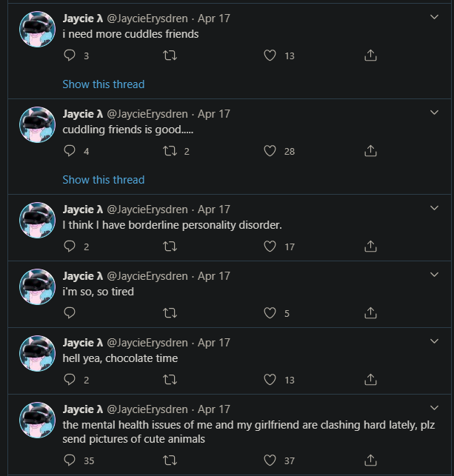Reply to the 'i'm so, so tired' tweet
Viewport: 454px width, 476px height.
pos(70,313)
